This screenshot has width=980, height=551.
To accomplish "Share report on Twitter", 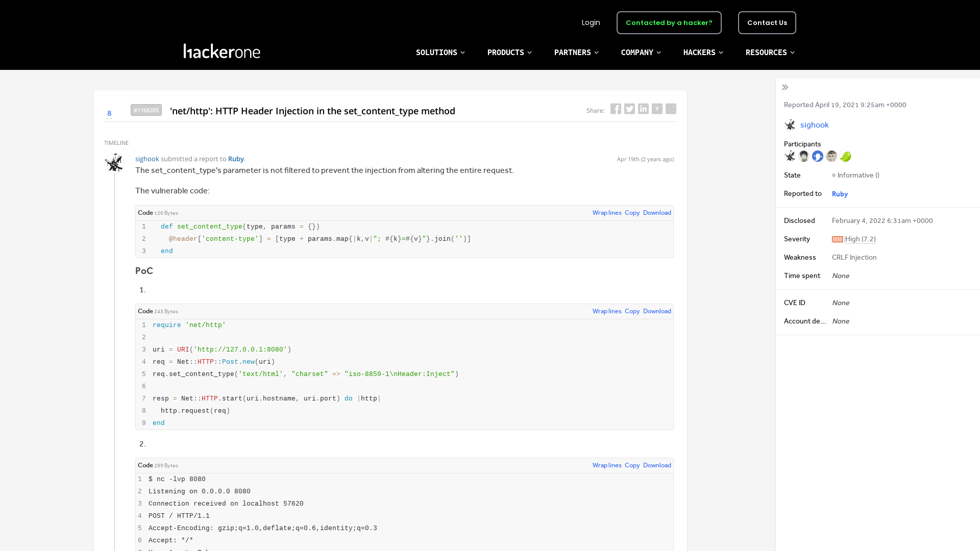I will coord(629,109).
